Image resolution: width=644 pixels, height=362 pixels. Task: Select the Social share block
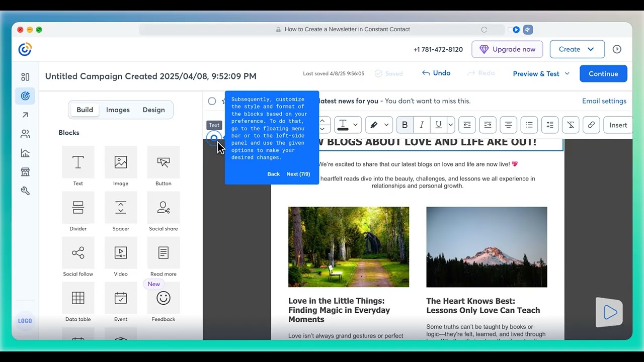coord(164,212)
